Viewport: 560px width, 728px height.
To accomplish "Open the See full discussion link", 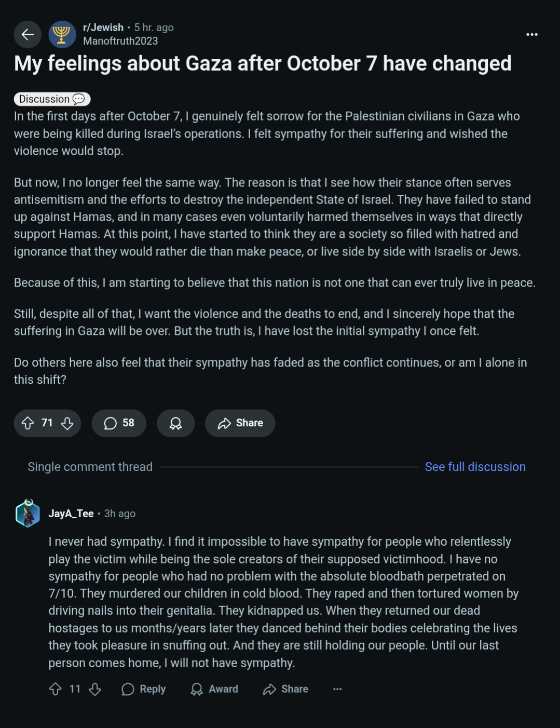I will point(475,467).
